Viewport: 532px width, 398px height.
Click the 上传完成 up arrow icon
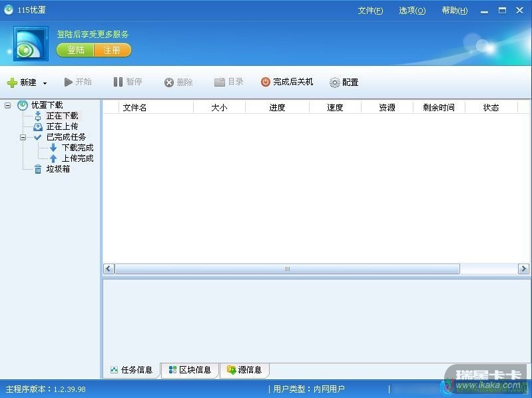[53, 158]
